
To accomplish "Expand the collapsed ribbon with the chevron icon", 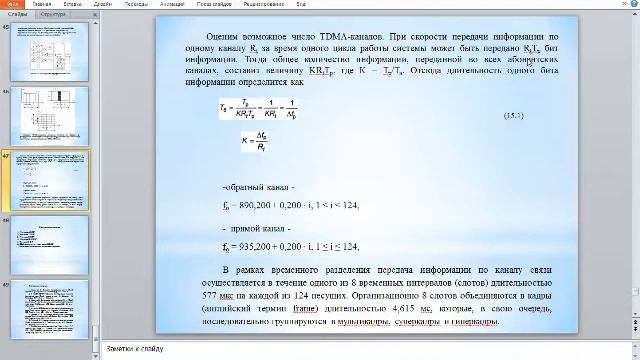I will click(x=624, y=4).
